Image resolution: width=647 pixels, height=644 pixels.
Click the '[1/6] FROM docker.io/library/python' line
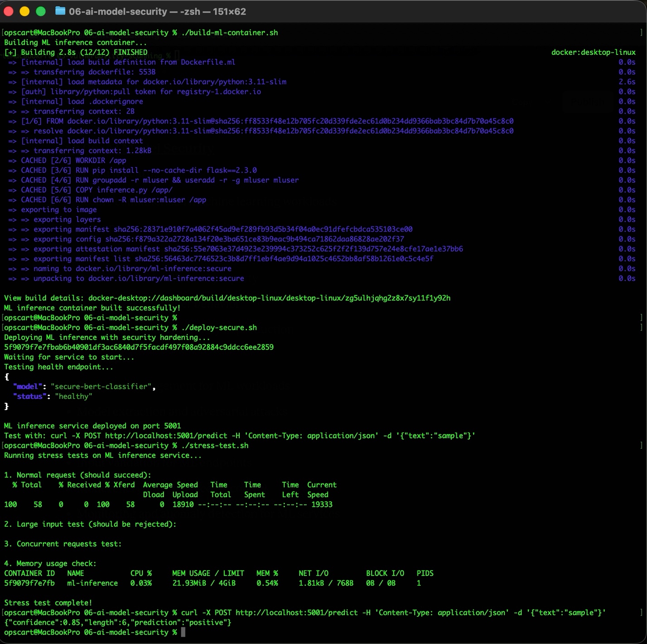[261, 121]
